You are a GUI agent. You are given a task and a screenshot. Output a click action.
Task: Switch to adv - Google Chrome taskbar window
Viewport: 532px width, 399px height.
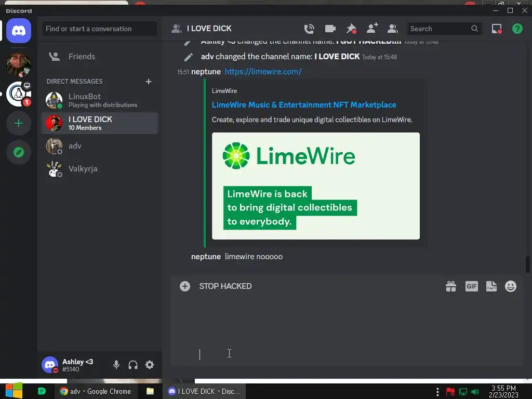(96, 391)
